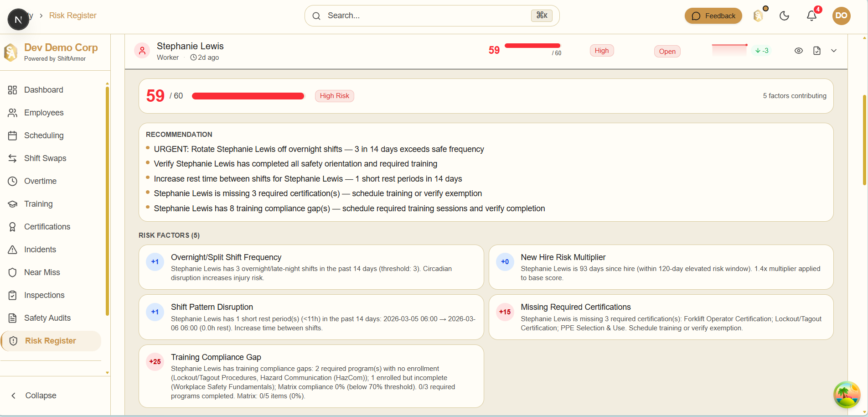Click the Near Miss shield icon
868x417 pixels.
(x=13, y=272)
